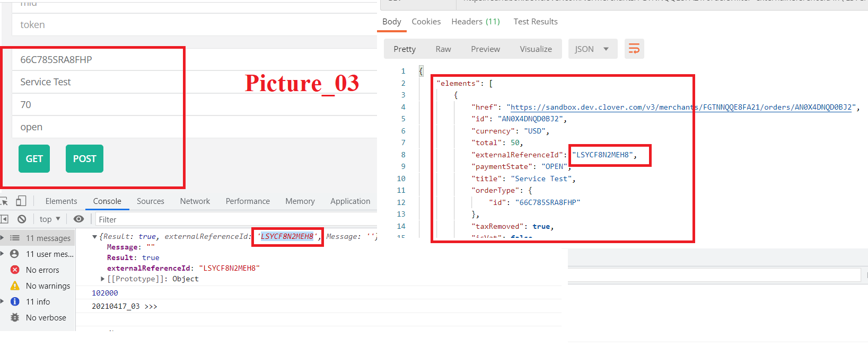Toggle the wrap lines icon in Postman
Viewport: 868px width, 348px height.
(634, 49)
